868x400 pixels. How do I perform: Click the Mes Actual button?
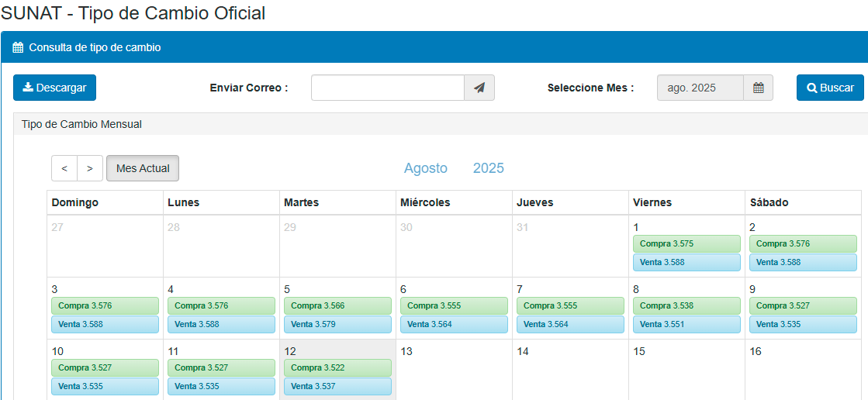pos(143,168)
